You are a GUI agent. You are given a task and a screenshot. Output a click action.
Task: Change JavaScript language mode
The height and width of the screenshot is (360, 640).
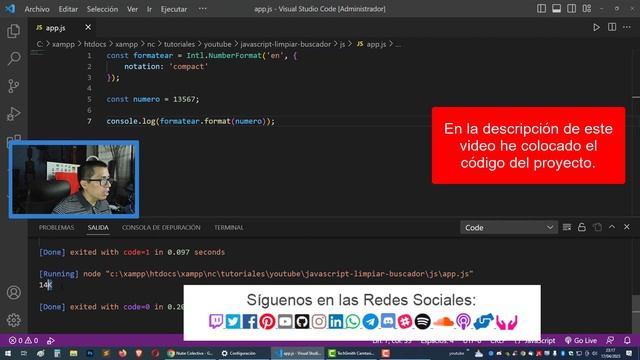click(x=540, y=340)
